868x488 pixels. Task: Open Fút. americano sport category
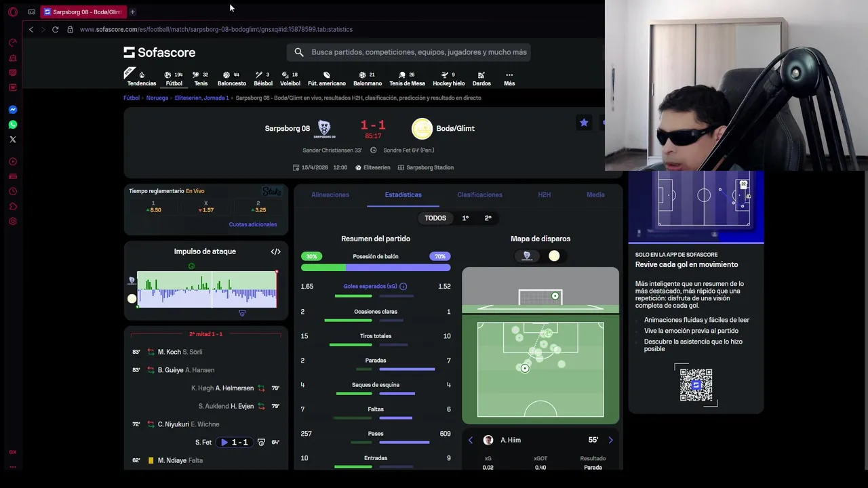coord(327,79)
